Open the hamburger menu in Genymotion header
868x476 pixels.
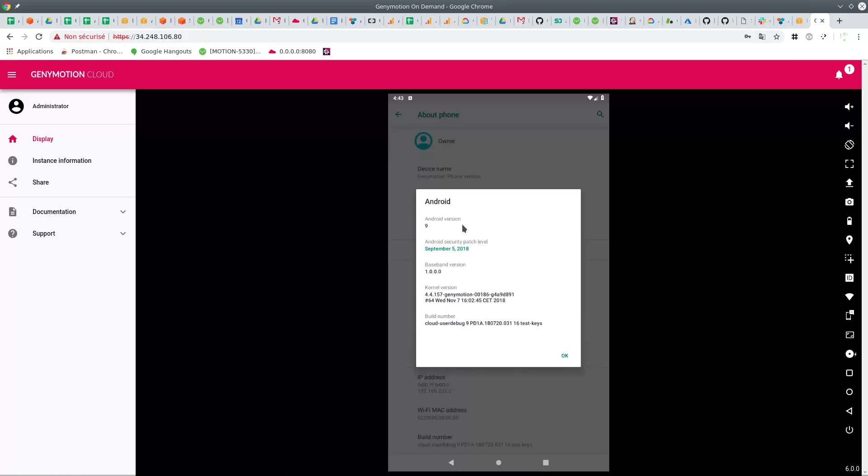pyautogui.click(x=12, y=75)
